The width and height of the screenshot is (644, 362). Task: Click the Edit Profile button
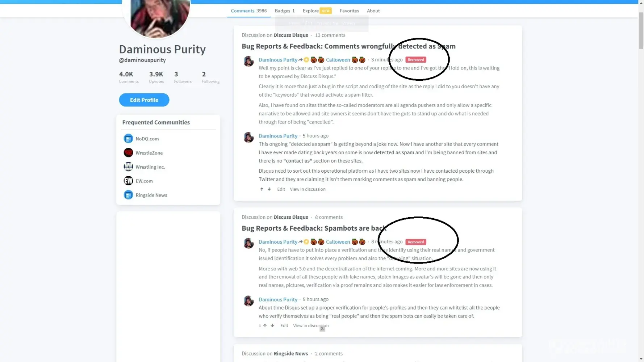pos(144,100)
